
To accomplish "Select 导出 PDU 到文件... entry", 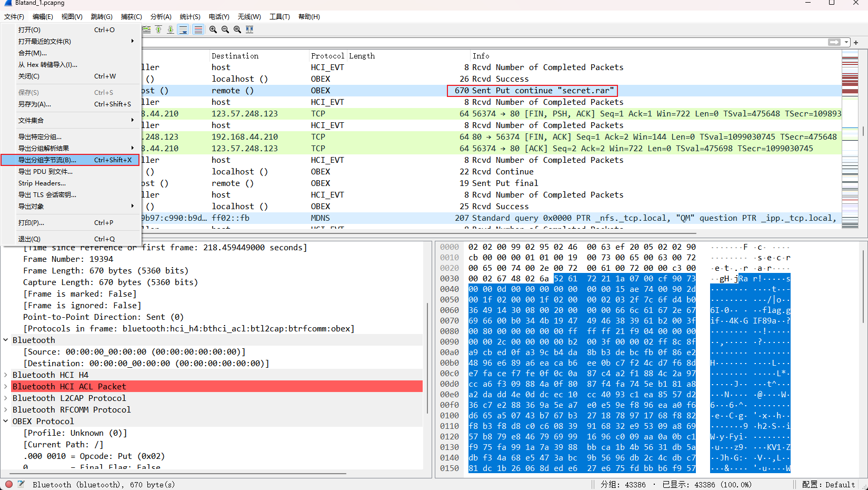I will click(71, 172).
